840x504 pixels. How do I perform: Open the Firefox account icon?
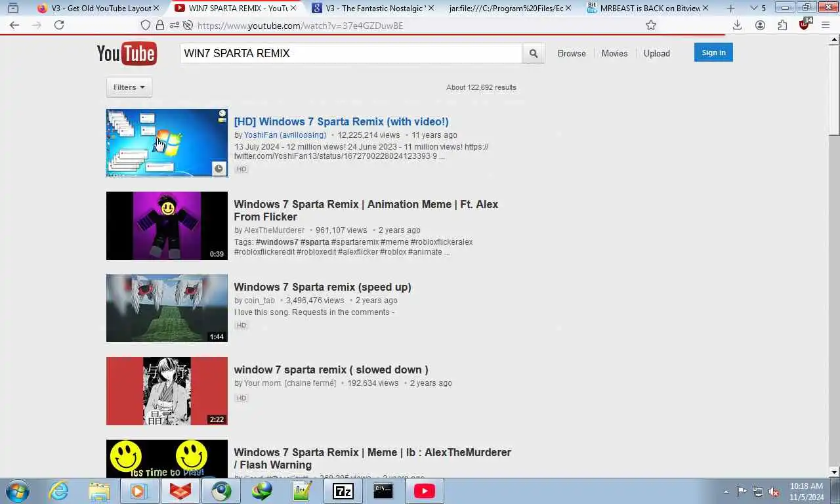(760, 25)
